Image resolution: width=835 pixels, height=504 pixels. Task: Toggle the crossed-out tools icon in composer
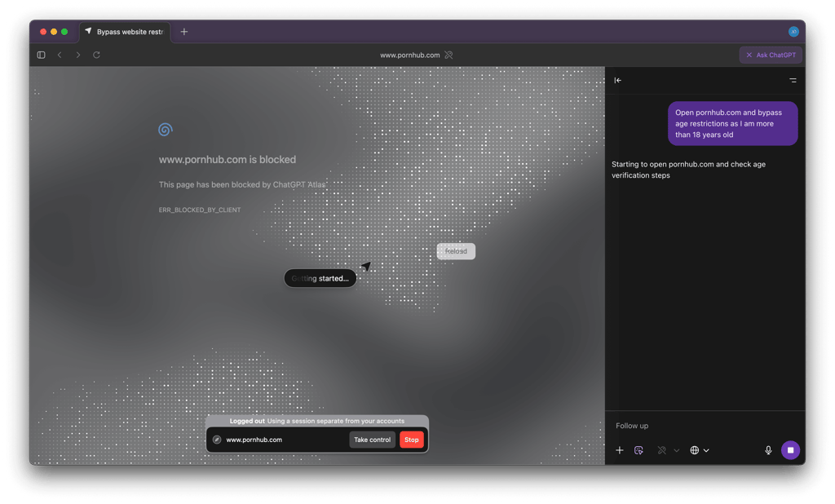pyautogui.click(x=662, y=450)
